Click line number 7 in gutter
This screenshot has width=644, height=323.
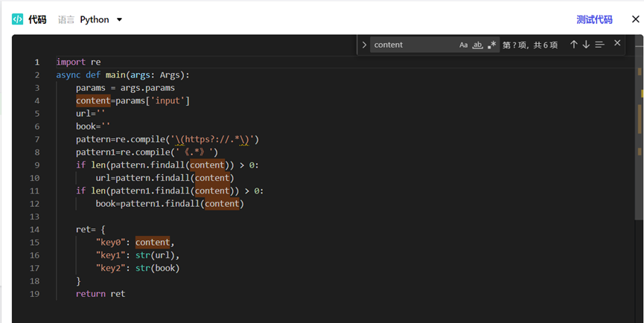coord(37,139)
